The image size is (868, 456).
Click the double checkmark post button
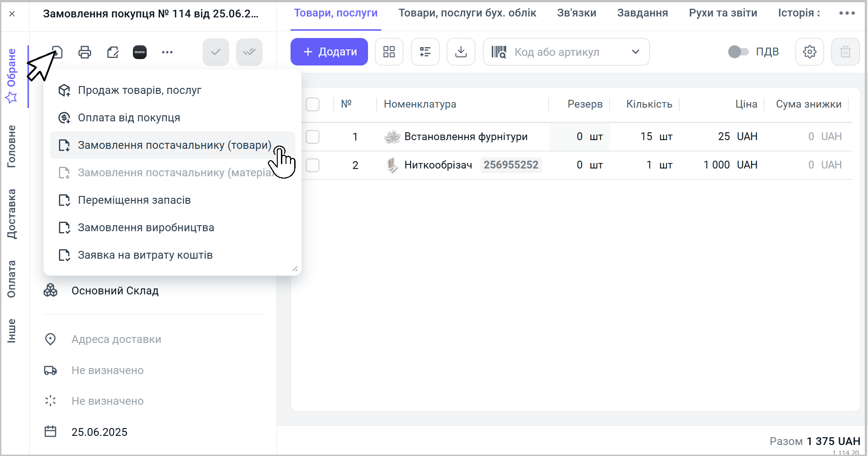tap(249, 52)
